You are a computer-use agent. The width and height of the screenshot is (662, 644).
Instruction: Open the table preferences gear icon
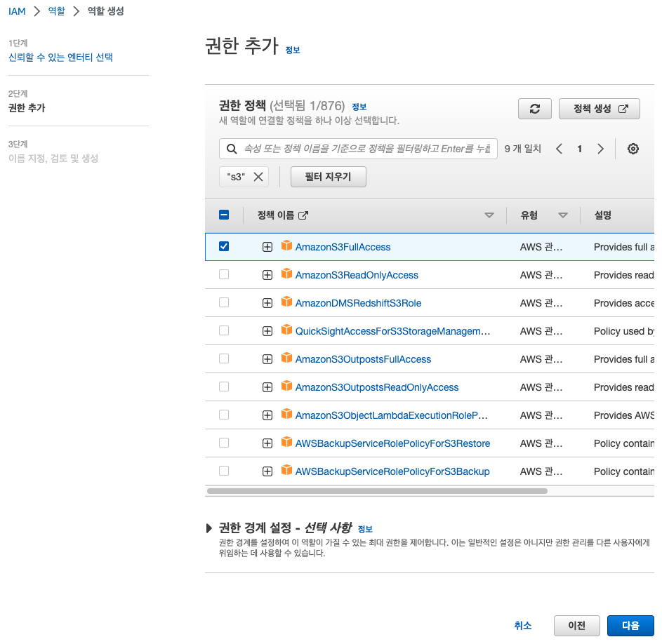[x=633, y=149]
